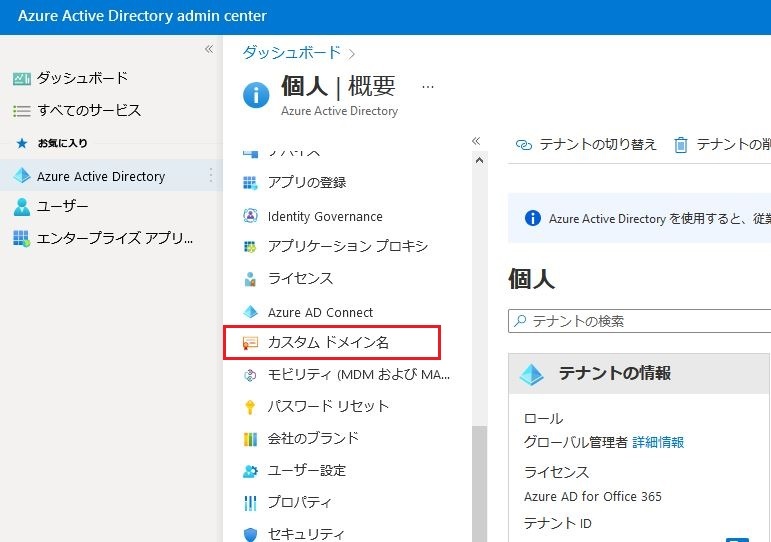Click the アプリの登録 grid icon

[x=250, y=183]
